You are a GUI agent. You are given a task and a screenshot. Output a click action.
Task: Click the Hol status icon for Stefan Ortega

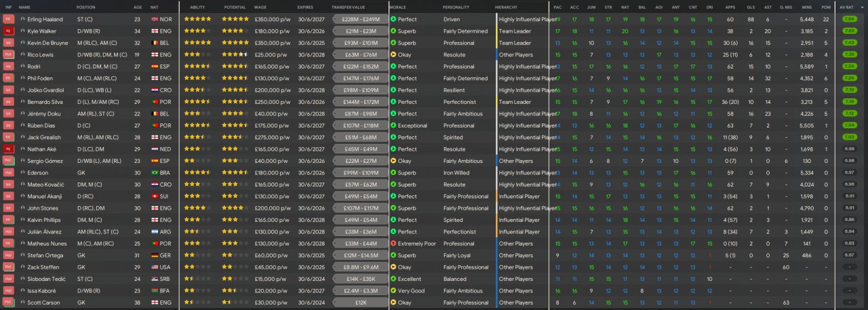[8, 255]
